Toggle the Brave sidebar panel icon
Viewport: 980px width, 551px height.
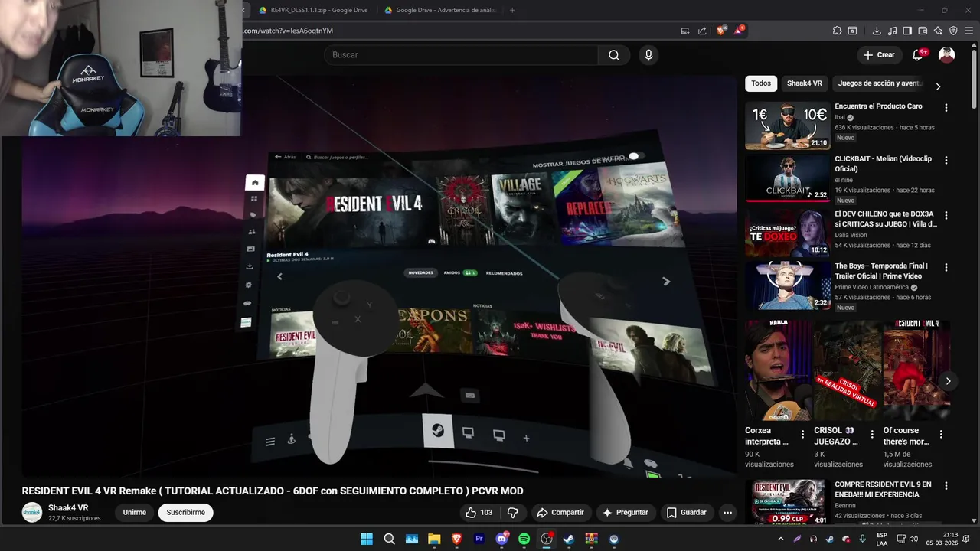(x=907, y=31)
